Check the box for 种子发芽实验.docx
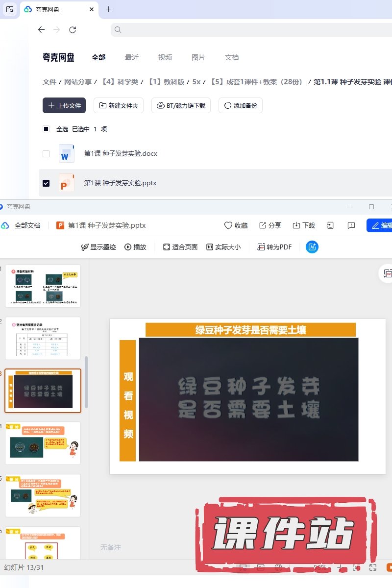The width and height of the screenshot is (392, 588). click(x=46, y=154)
